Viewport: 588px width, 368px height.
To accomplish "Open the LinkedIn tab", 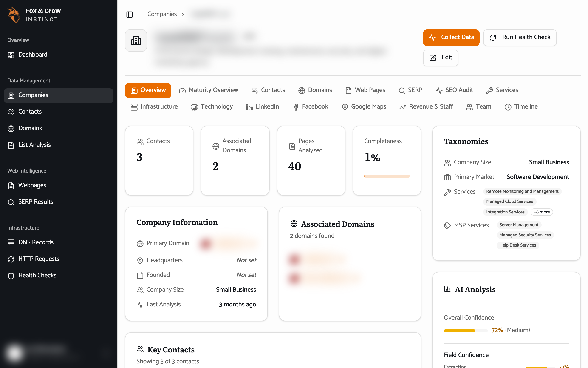I will [262, 107].
